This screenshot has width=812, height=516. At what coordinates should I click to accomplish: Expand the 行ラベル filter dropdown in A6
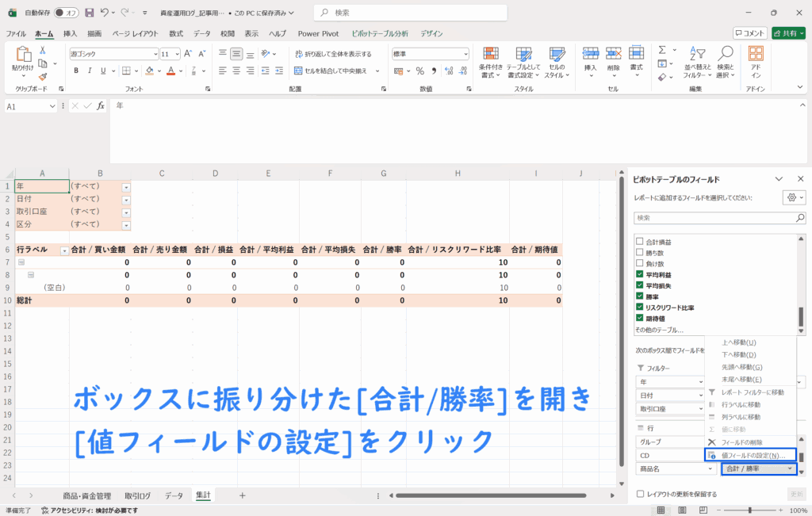64,250
